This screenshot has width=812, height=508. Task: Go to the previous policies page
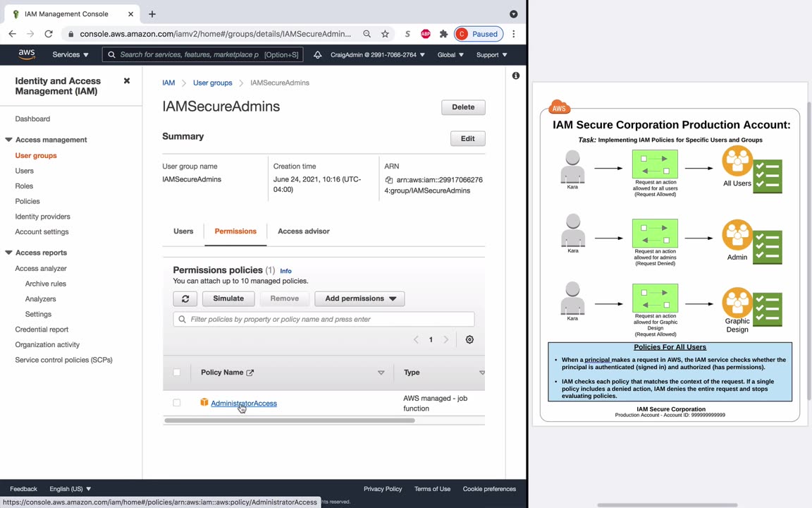(x=416, y=339)
